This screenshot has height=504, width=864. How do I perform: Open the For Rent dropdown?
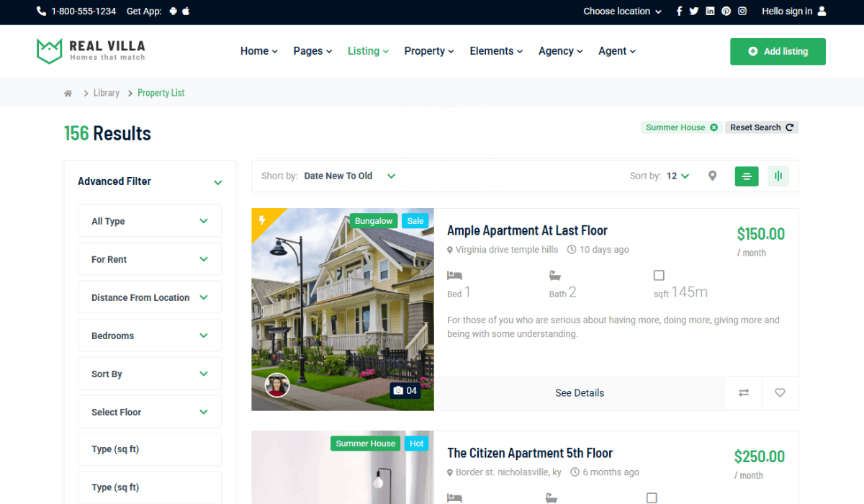click(x=150, y=259)
